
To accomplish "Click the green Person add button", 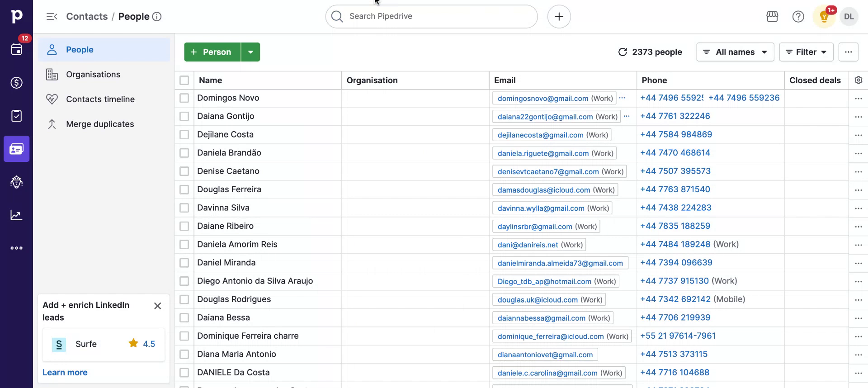I will point(212,52).
